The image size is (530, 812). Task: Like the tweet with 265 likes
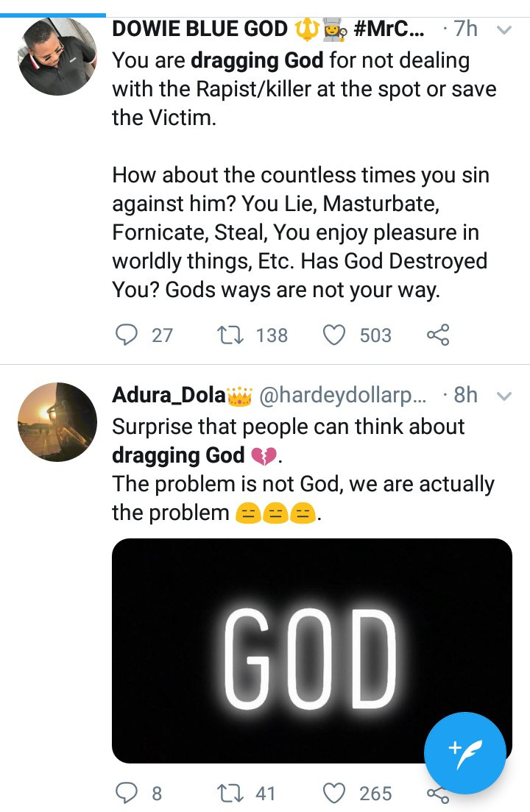(x=335, y=794)
